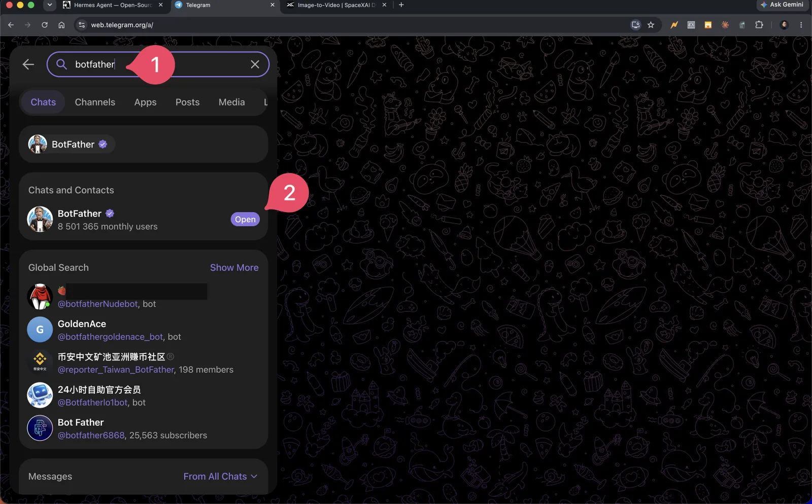This screenshot has width=812, height=504.
Task: Open Bot Father @botfather6868 channel
Action: (x=143, y=428)
